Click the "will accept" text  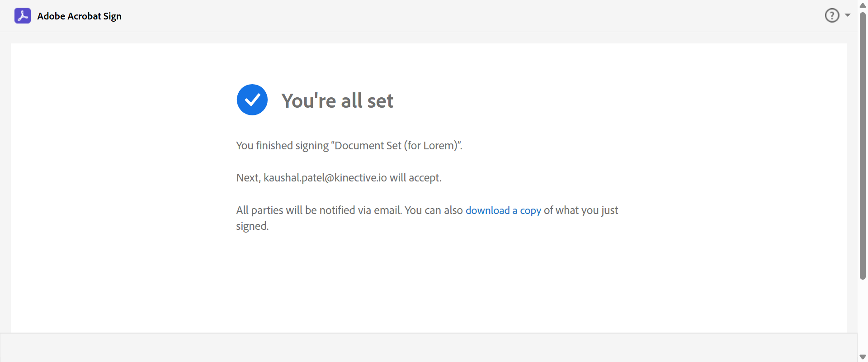415,178
